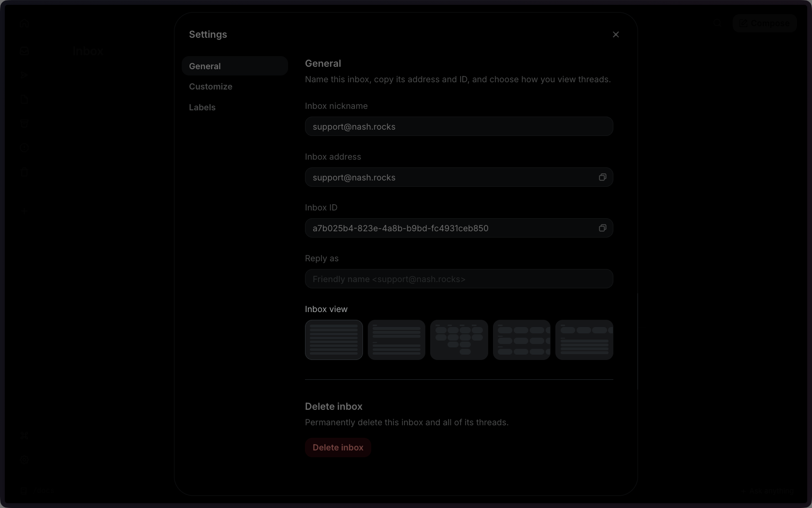Edit the Inbox nickname field
This screenshot has height=508, width=812.
pyautogui.click(x=459, y=126)
